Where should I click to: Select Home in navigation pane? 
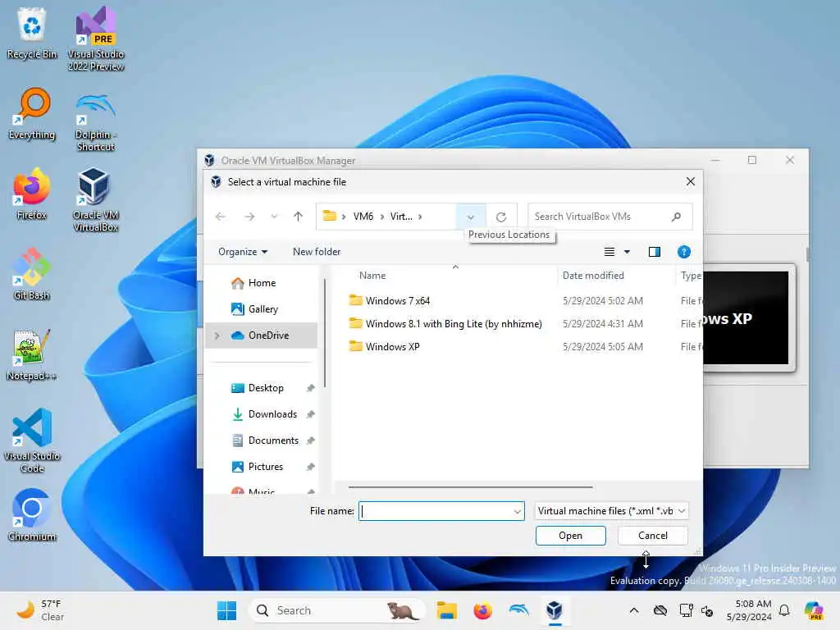pos(261,283)
